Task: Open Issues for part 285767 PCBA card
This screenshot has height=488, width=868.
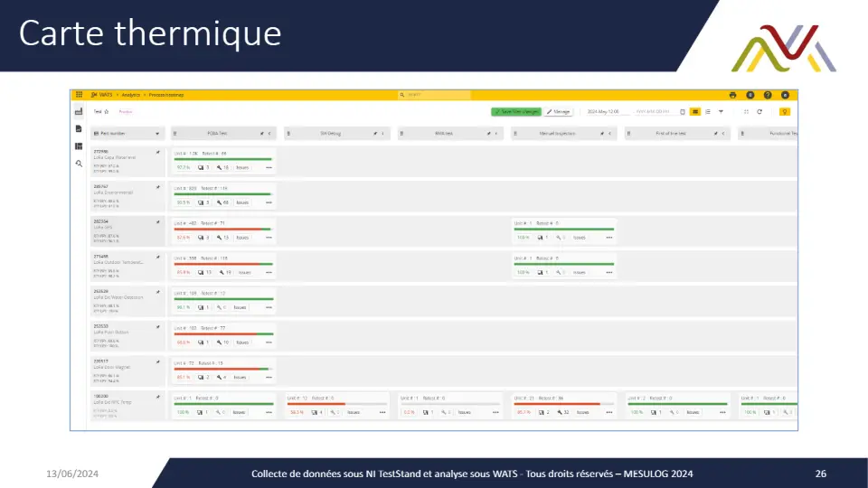Action: [242, 202]
